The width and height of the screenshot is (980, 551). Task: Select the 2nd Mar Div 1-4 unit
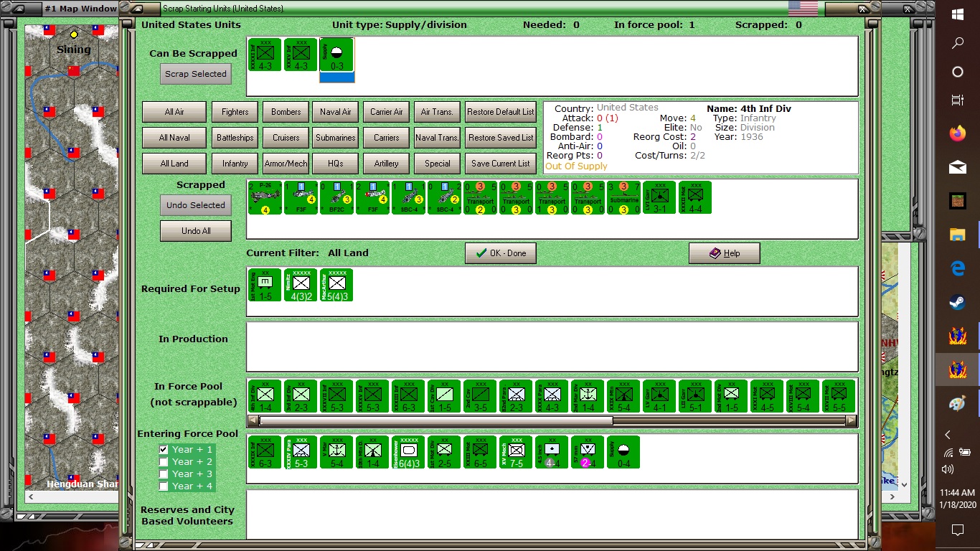click(588, 396)
